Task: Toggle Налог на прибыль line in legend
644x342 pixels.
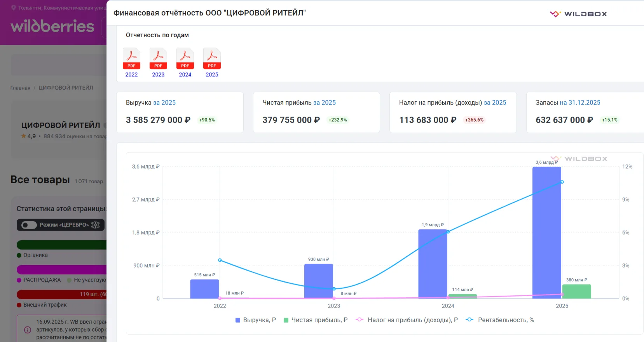Action: (407, 320)
